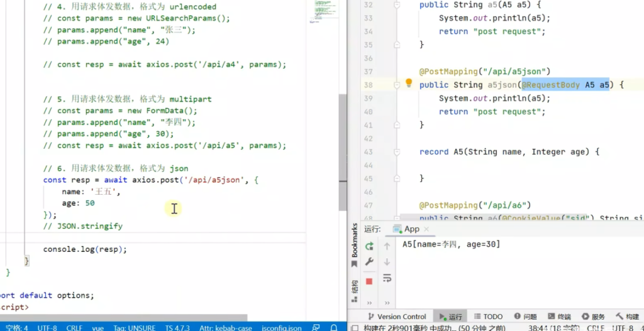Click the jsconfig.json status bar item
Screen dimensions: 644x331
tap(281, 328)
